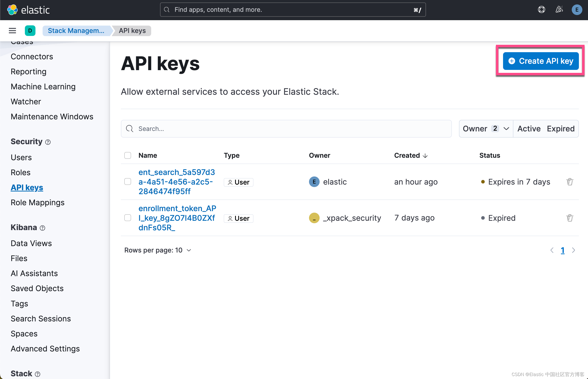The width and height of the screenshot is (588, 379).
Task: Click the help icon beside the Kibana heading
Action: click(42, 228)
